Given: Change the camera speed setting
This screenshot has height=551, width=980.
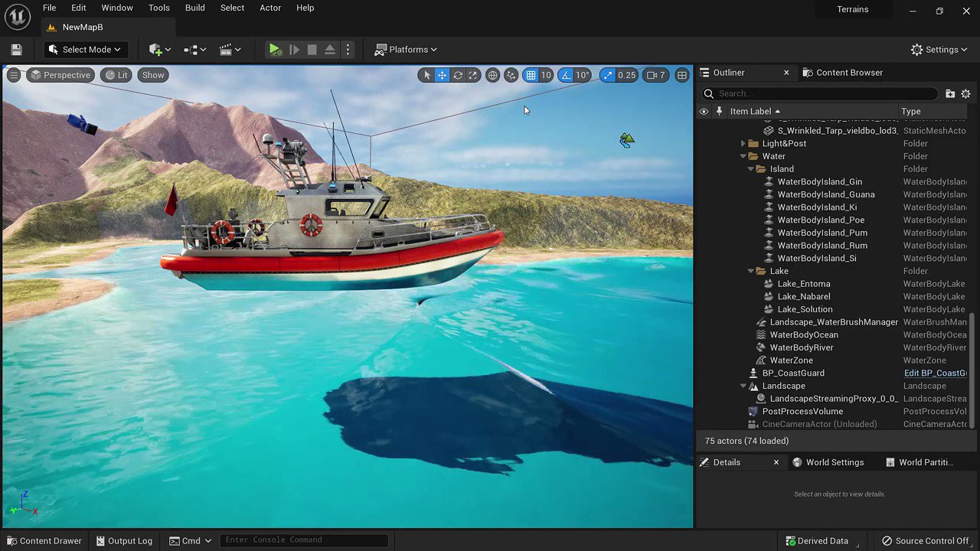Looking at the screenshot, I should [x=656, y=74].
